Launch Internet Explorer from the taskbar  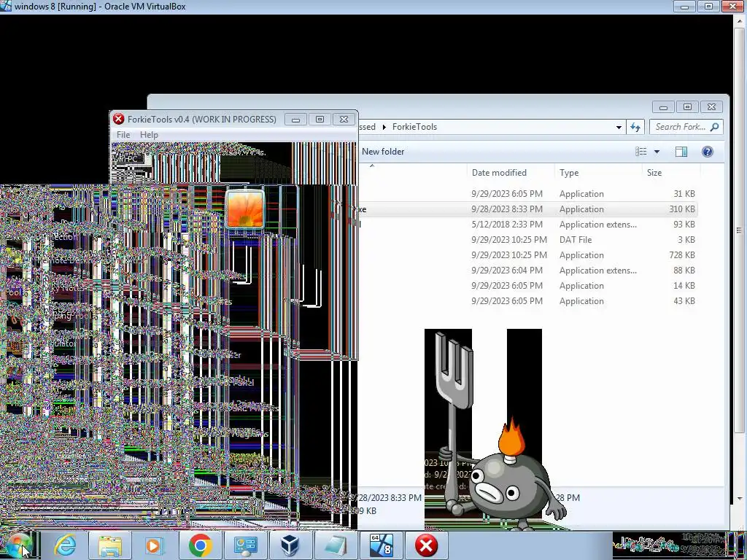click(x=65, y=545)
